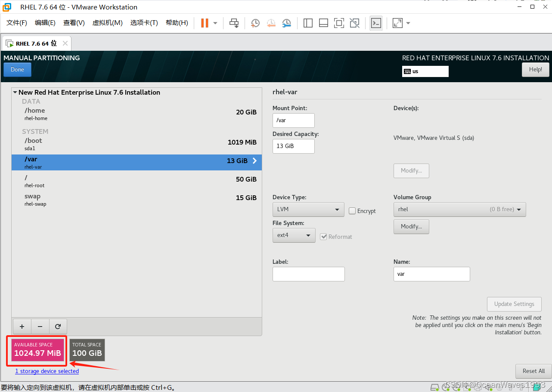This screenshot has height=392, width=552.
Task: Switch to the RHEL 7.6 64 位 tab
Action: [36, 43]
